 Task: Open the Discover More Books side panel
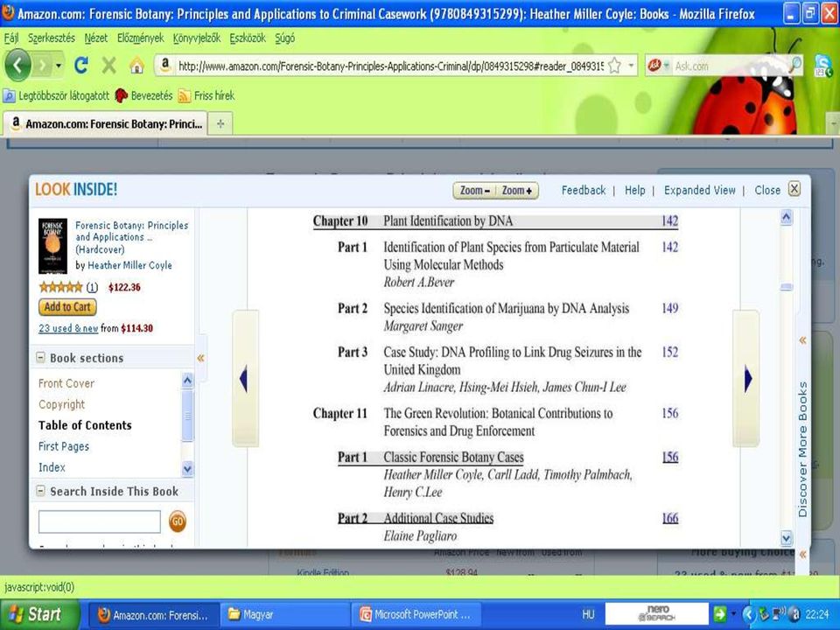[802, 449]
